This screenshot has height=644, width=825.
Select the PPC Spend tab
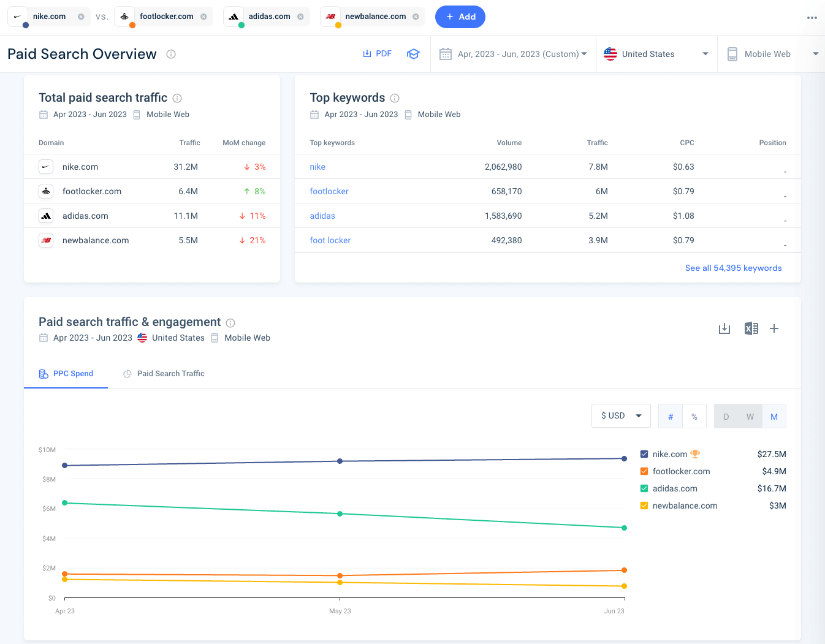click(66, 373)
